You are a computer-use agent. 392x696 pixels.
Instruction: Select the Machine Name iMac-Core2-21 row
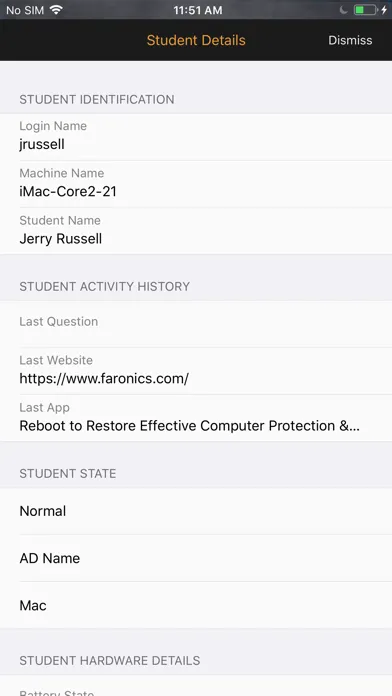(x=196, y=184)
